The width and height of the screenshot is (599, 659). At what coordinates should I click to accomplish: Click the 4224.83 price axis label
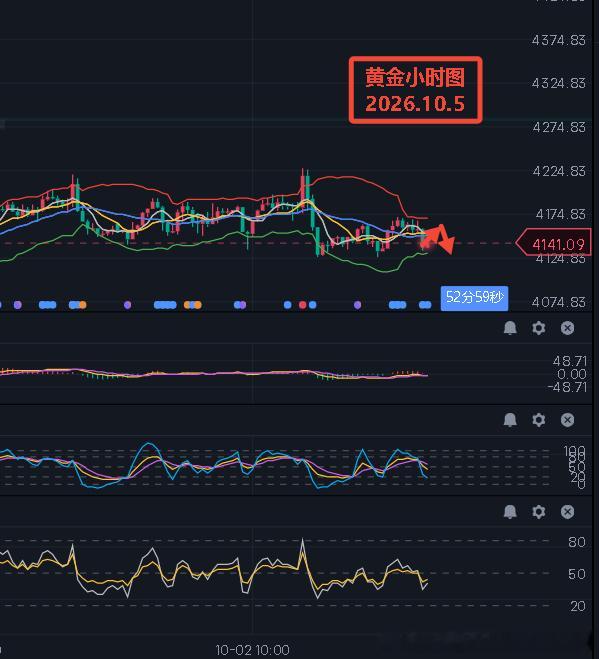pyautogui.click(x=559, y=171)
